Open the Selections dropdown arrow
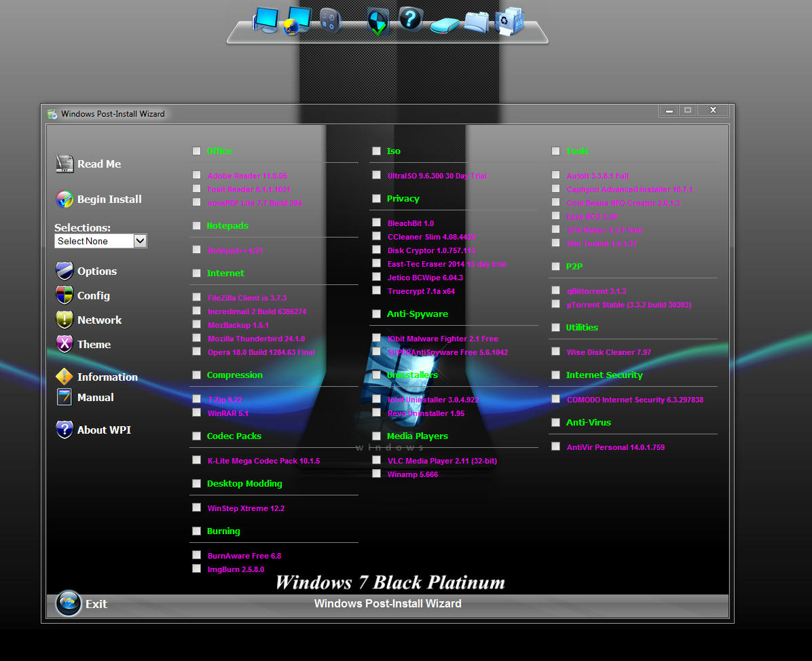This screenshot has height=661, width=812. 140,241
